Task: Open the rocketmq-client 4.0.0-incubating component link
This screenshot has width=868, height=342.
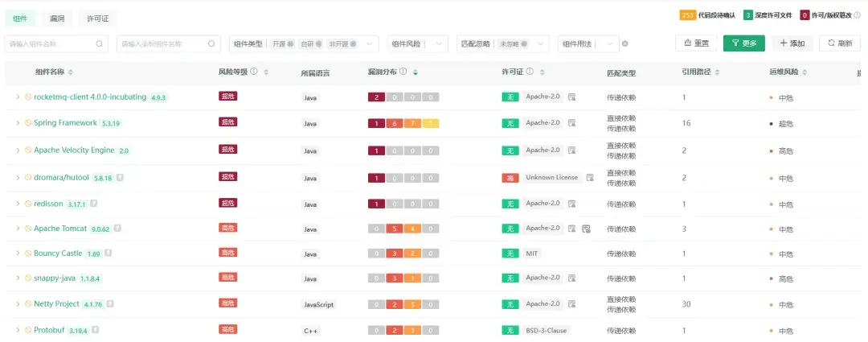Action: point(90,97)
